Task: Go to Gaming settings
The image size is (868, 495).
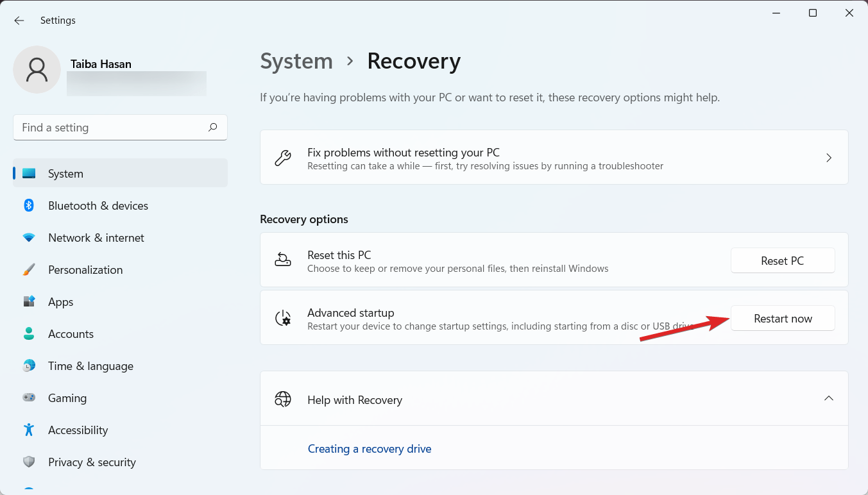Action: 120,398
